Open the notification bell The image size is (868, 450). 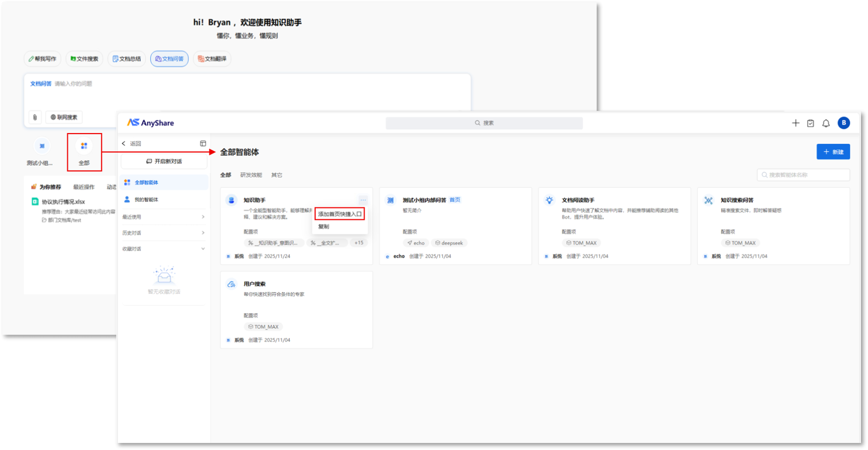826,123
